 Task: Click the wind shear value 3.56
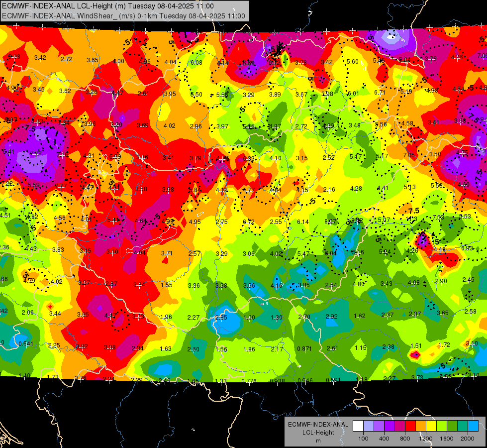249,285
